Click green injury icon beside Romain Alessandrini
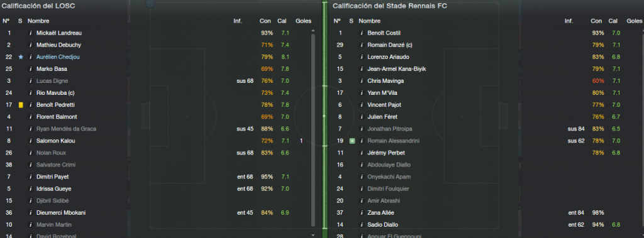 pos(352,141)
